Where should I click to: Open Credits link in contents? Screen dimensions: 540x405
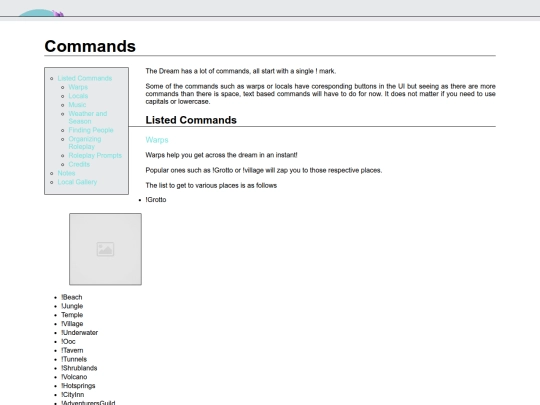tap(79, 164)
